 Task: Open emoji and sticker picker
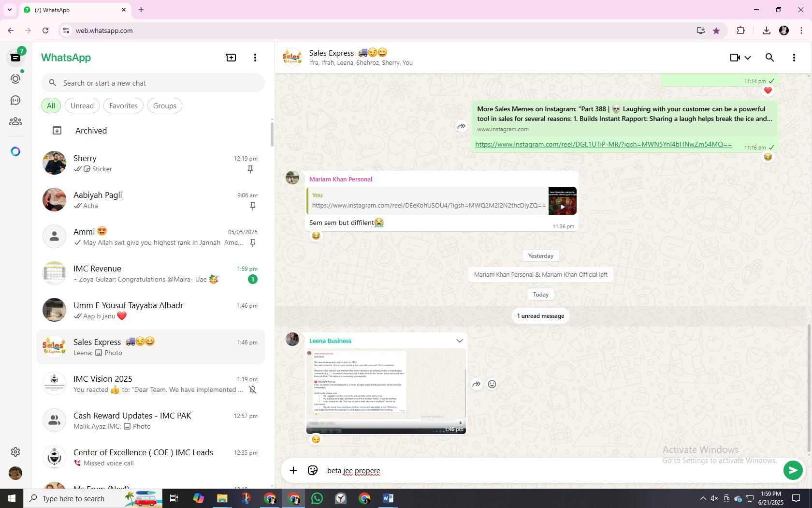click(x=313, y=470)
